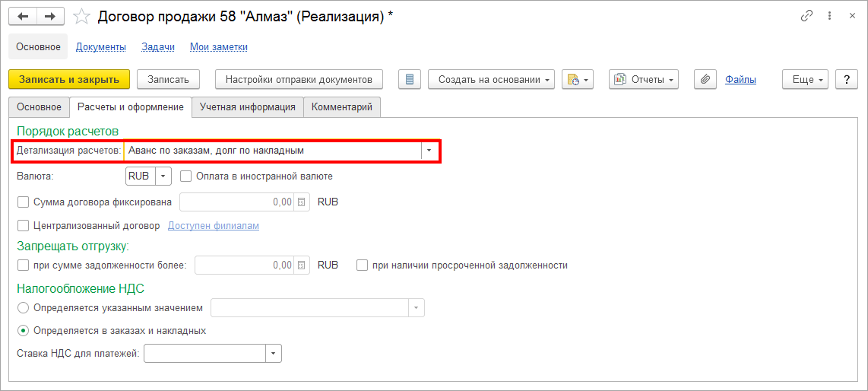Switch to "Учетная информация" tab
Viewport: 868px width, 391px height.
pyautogui.click(x=247, y=107)
